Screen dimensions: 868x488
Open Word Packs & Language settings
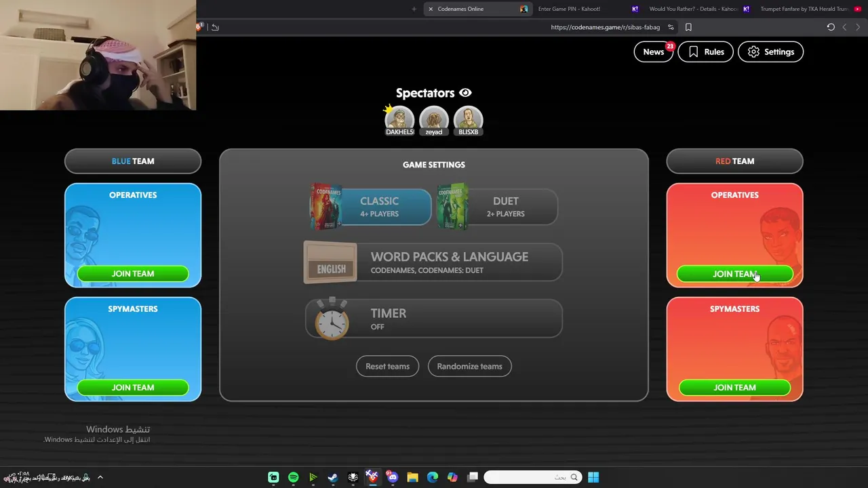(433, 262)
